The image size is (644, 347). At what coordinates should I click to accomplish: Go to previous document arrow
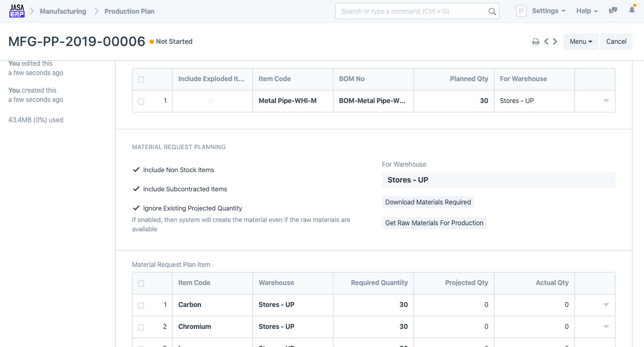(546, 42)
